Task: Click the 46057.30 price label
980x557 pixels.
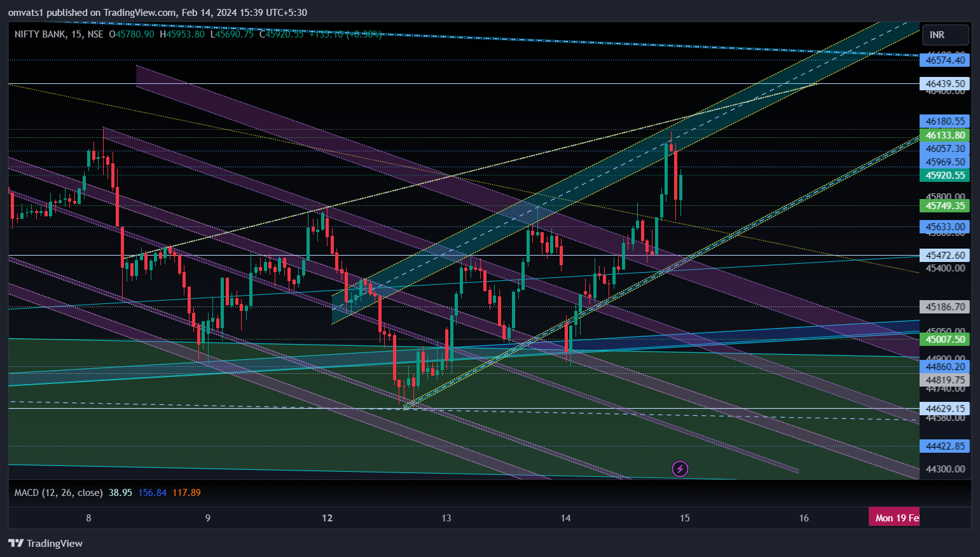Action: [945, 149]
